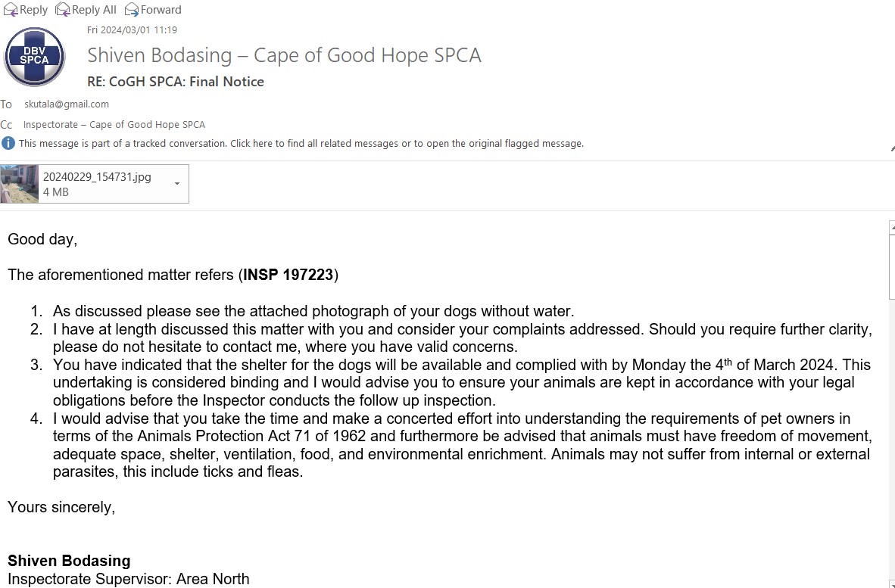This screenshot has width=895, height=588.
Task: Click the scroll up arrow of the message body
Action: pyautogui.click(x=892, y=227)
